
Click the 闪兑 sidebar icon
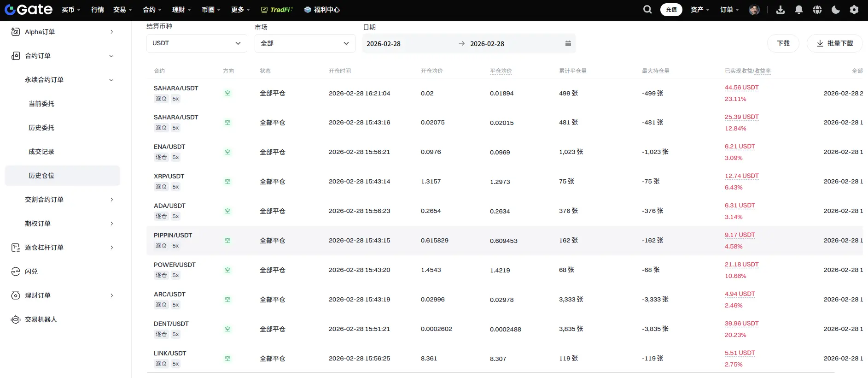click(16, 272)
